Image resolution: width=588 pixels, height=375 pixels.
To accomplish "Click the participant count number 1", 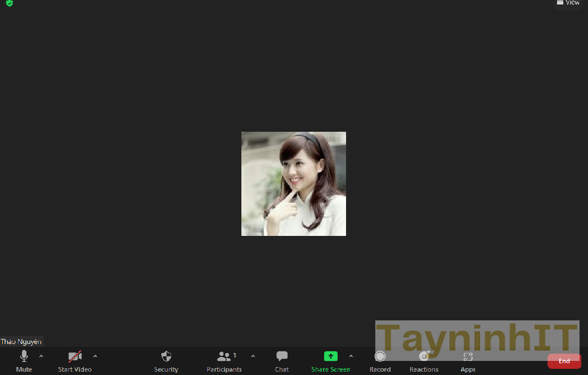I will pyautogui.click(x=235, y=355).
